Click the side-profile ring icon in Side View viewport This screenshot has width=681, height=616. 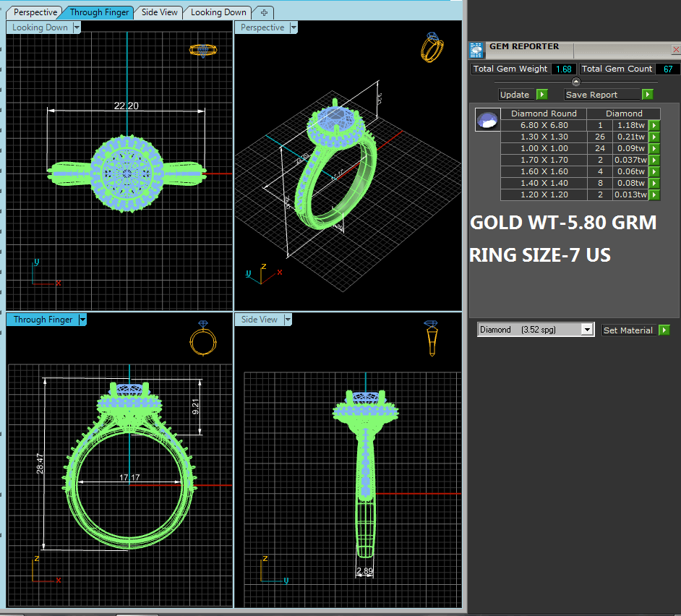[432, 338]
